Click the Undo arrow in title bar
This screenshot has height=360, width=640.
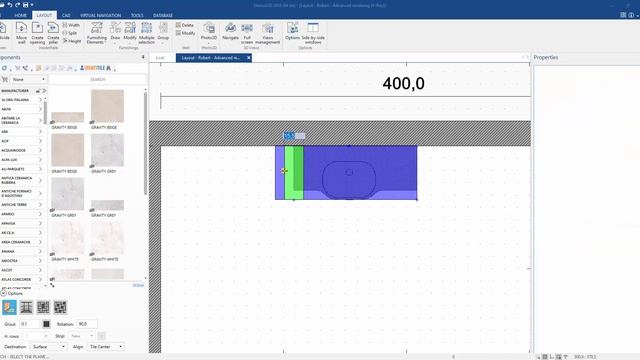tap(10, 5)
